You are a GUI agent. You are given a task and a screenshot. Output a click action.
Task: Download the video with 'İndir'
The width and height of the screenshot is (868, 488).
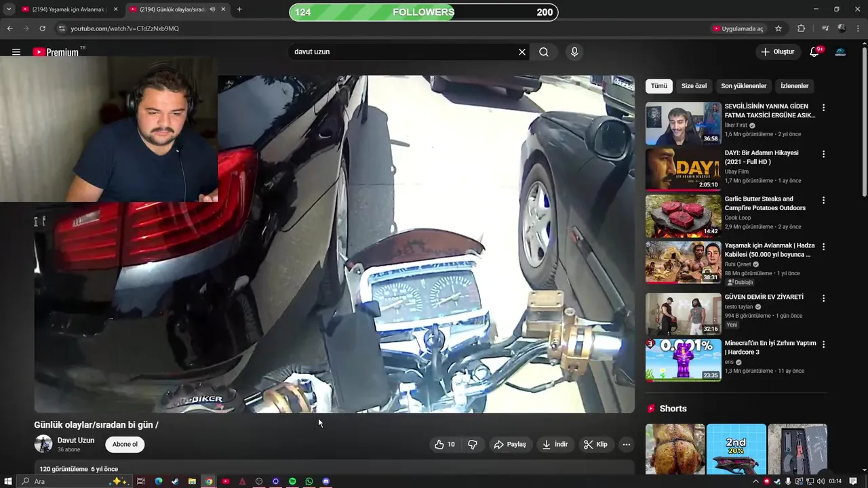tap(555, 445)
